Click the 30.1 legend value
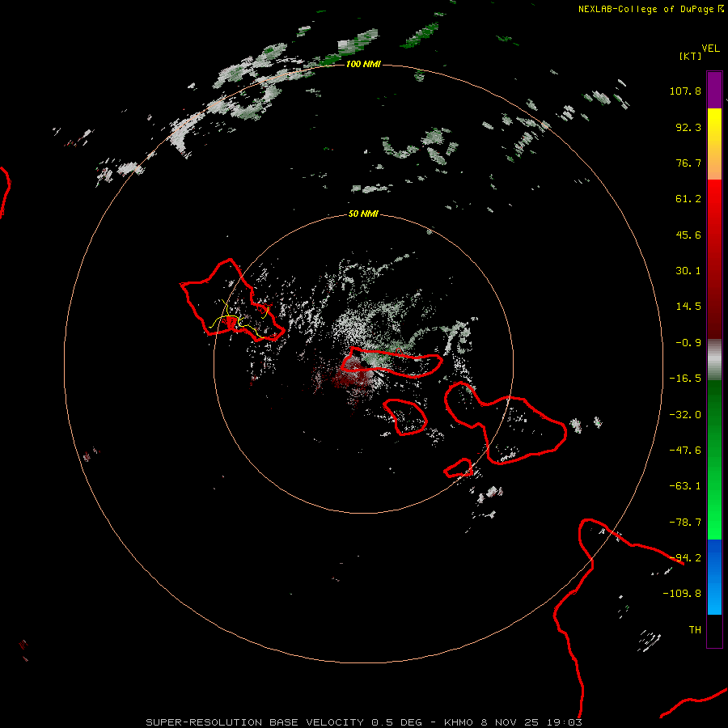 click(688, 271)
